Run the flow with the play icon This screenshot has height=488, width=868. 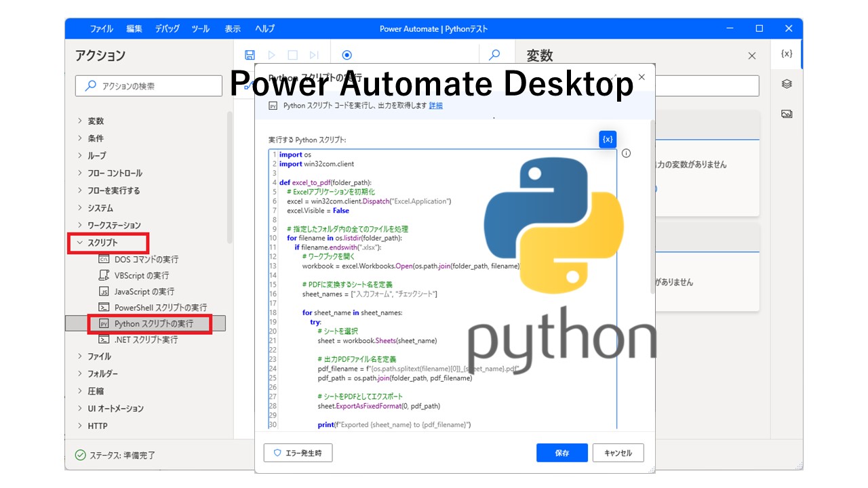271,55
